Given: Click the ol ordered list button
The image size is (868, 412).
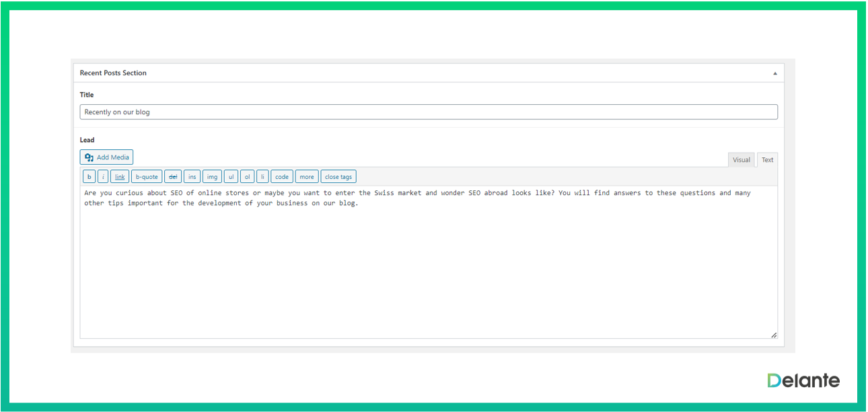Looking at the screenshot, I should pos(247,177).
